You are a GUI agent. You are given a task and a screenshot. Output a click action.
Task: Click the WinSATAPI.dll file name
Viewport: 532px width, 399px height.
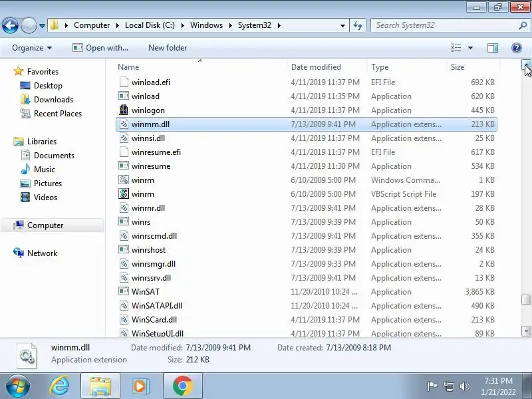[157, 306]
